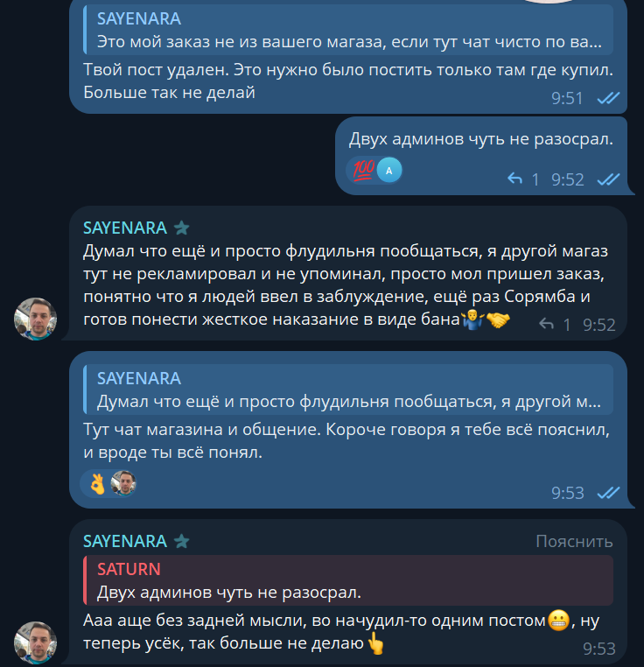The width and height of the screenshot is (644, 667).
Task: Open SAYENARA's avatar beside the 9:53 message
Action: pyautogui.click(x=35, y=642)
